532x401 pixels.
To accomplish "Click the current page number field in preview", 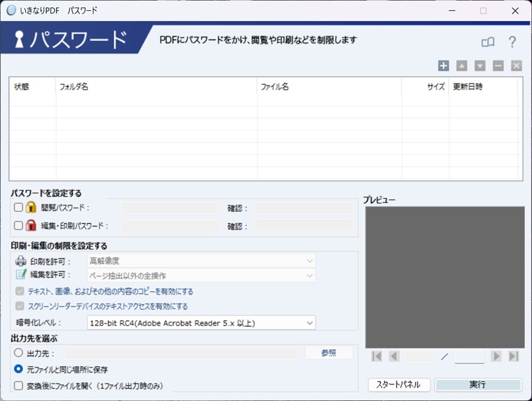I will [x=420, y=356].
